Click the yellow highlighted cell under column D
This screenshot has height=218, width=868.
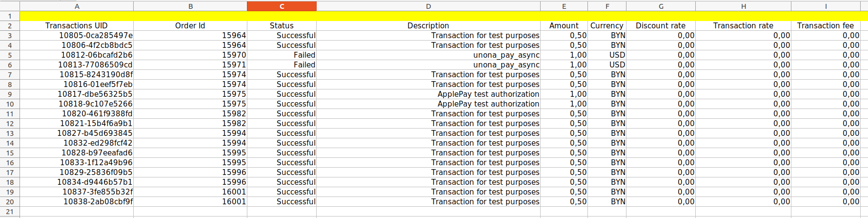[428, 16]
